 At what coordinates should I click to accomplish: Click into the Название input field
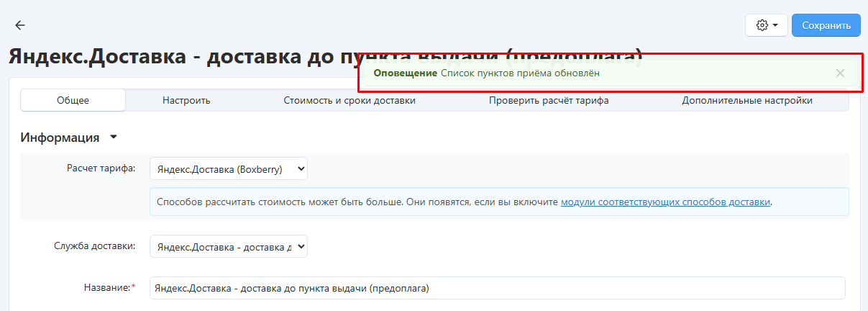(498, 288)
